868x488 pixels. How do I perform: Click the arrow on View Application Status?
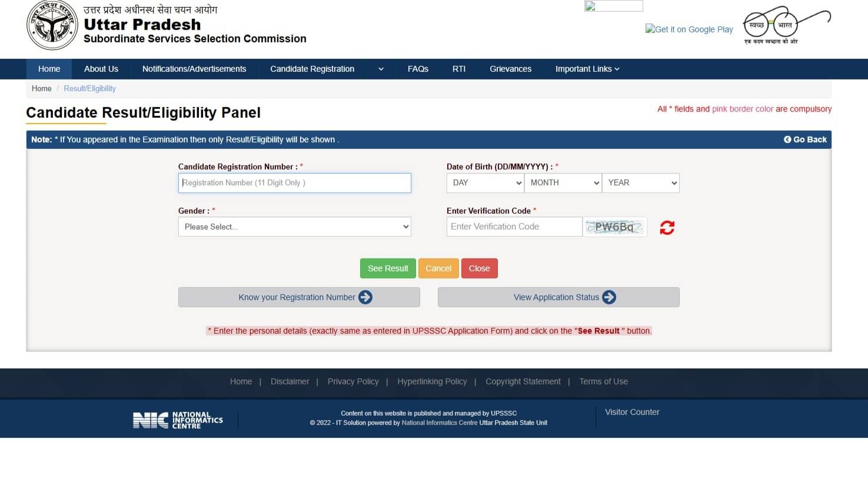(610, 297)
